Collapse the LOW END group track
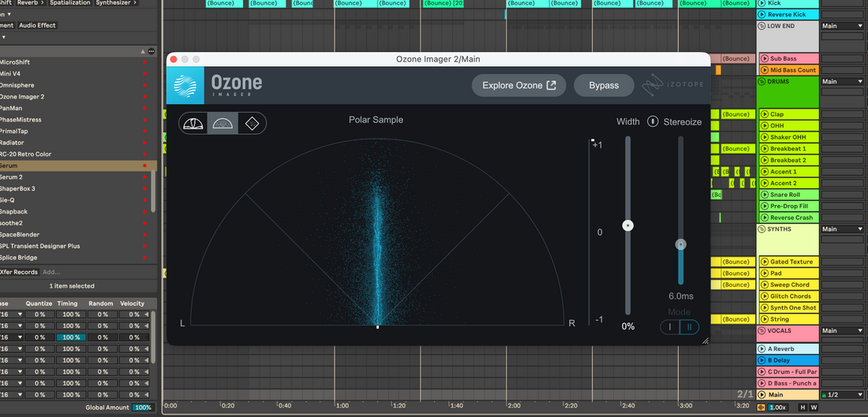The image size is (868, 417). pos(761,26)
